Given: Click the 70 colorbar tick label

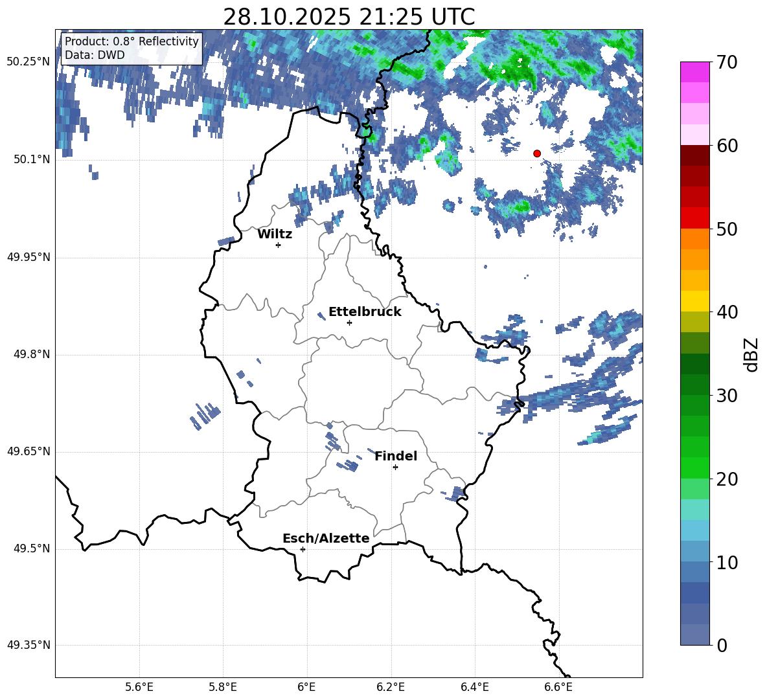Looking at the screenshot, I should coord(727,63).
